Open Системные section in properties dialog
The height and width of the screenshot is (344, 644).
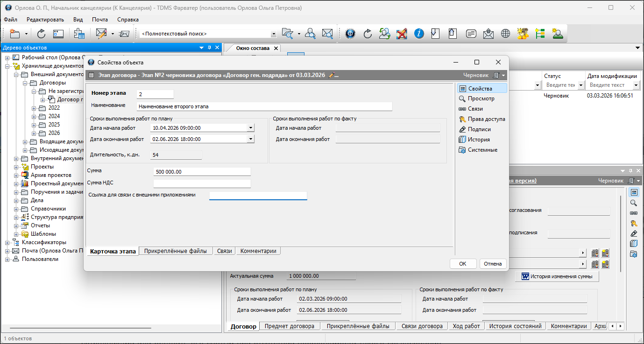click(481, 150)
